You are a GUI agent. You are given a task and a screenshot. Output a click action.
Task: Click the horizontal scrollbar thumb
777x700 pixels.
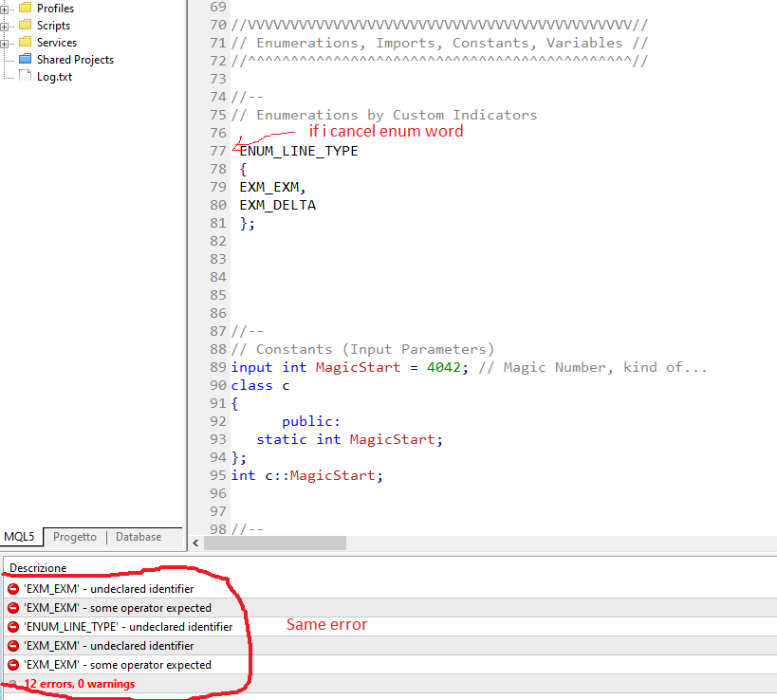275,543
